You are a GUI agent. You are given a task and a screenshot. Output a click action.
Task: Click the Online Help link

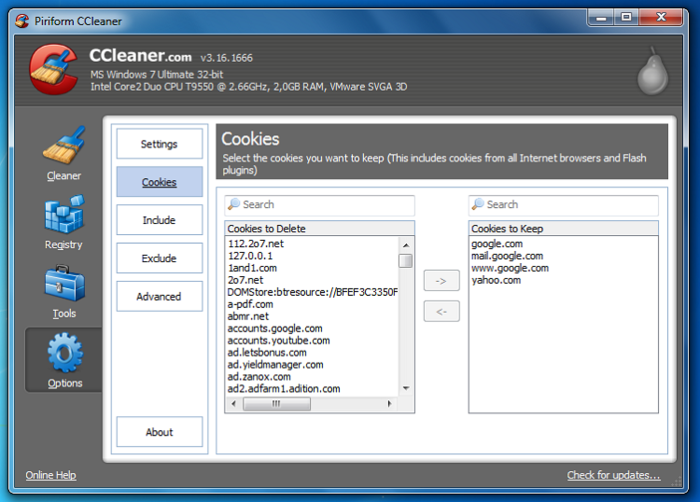[50, 476]
